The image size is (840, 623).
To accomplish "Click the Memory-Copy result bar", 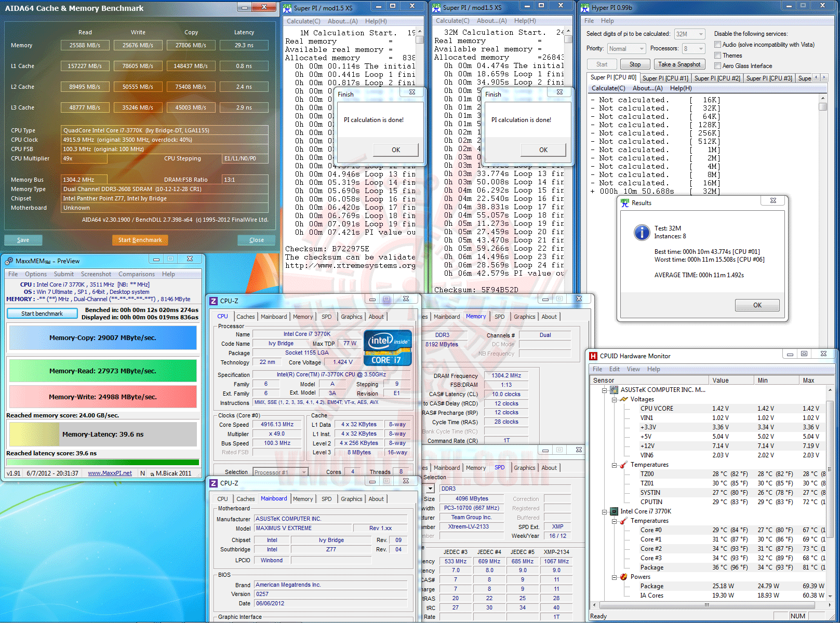I will (103, 338).
